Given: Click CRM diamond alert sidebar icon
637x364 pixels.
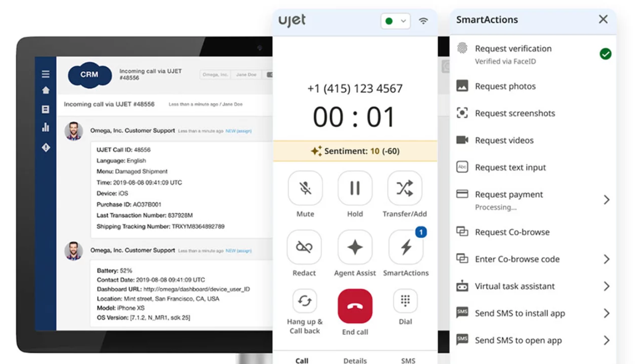Looking at the screenshot, I should (x=45, y=148).
